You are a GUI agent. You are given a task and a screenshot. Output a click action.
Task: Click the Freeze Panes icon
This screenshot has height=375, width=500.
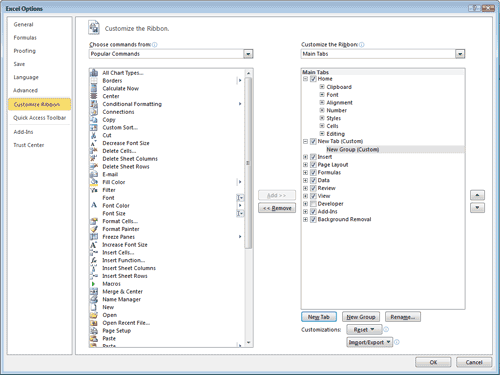point(94,237)
